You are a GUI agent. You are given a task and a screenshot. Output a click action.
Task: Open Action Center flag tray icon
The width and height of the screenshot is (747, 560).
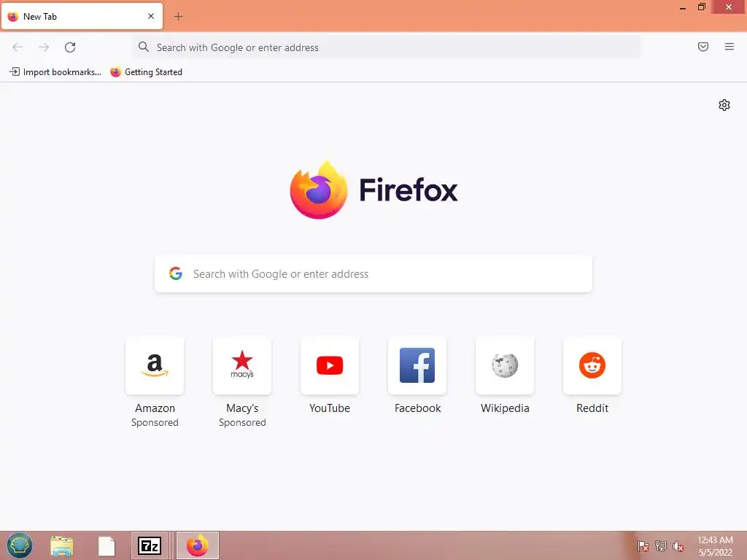tap(643, 546)
